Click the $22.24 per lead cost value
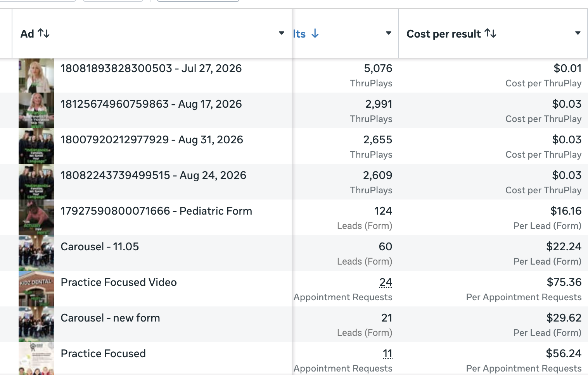The image size is (588, 375). point(564,247)
